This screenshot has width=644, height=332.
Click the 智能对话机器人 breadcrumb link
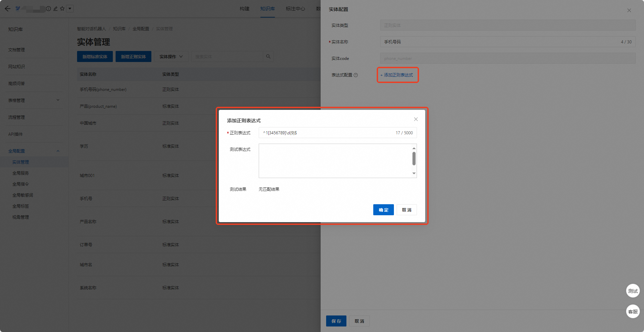click(92, 29)
